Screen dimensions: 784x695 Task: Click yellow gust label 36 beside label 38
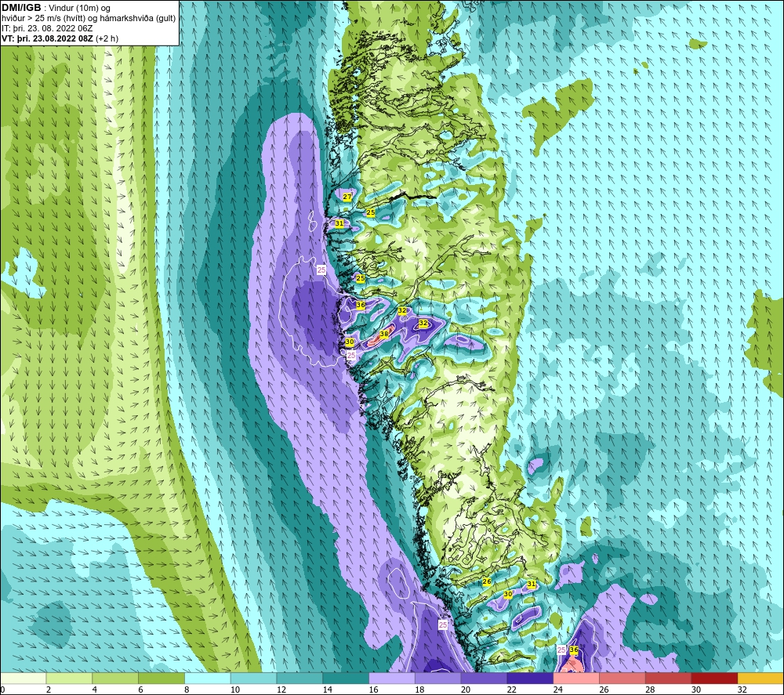click(361, 305)
